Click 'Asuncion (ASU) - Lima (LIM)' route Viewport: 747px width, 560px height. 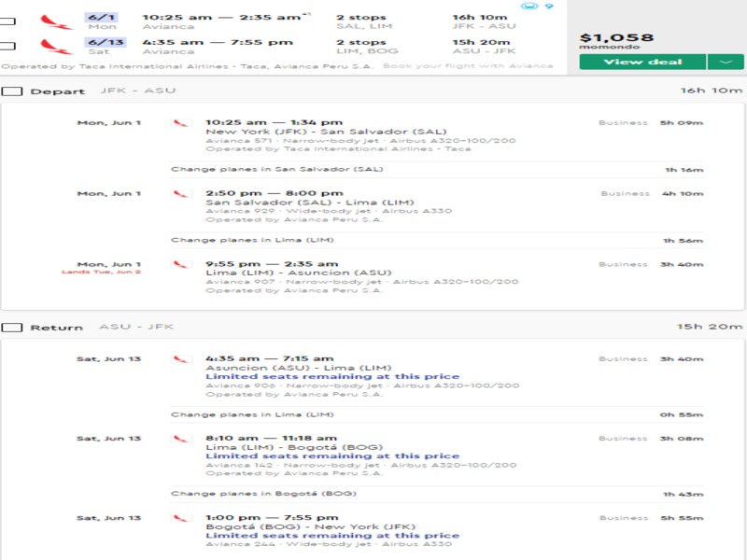299,368
